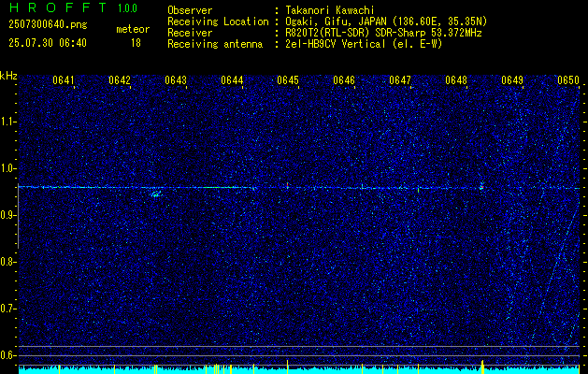Viewport: 588px width, 374px height.
Task: Click the 0648 time marker
Action: pyautogui.click(x=456, y=80)
